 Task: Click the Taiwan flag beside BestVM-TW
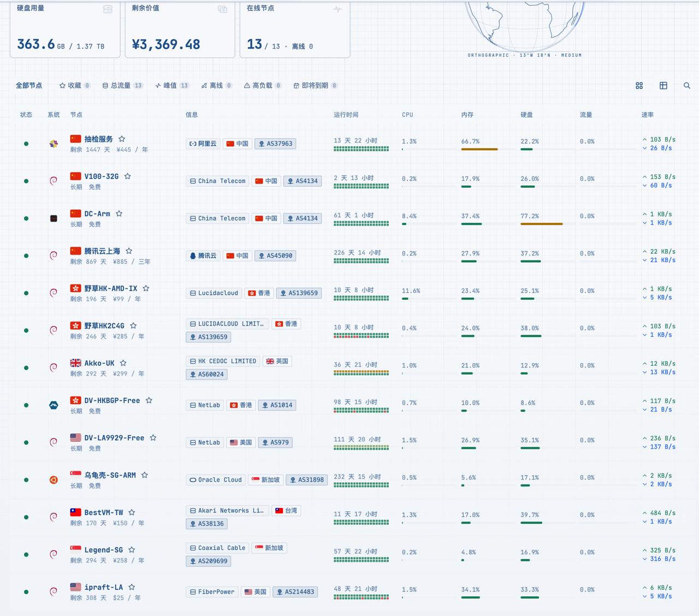point(76,513)
